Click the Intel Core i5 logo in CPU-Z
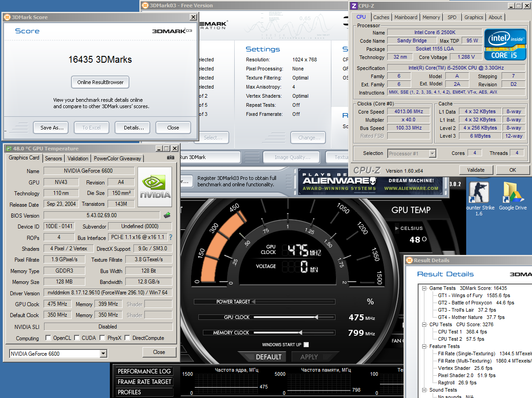Image resolution: width=532 pixels, height=398 pixels. pyautogui.click(x=505, y=45)
